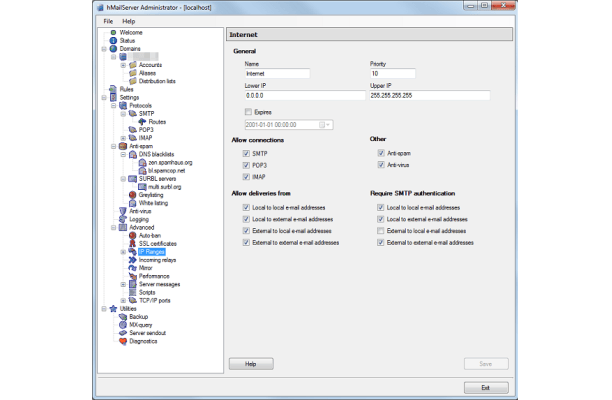Screen dimensions: 612x400
Task: Uncheck SMTP under Allow connections
Action: coord(246,153)
